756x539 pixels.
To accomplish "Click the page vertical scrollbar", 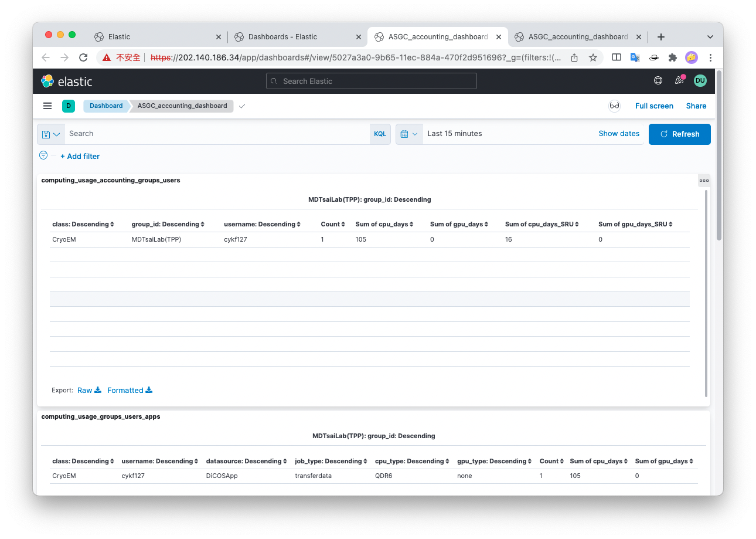I will [x=719, y=155].
